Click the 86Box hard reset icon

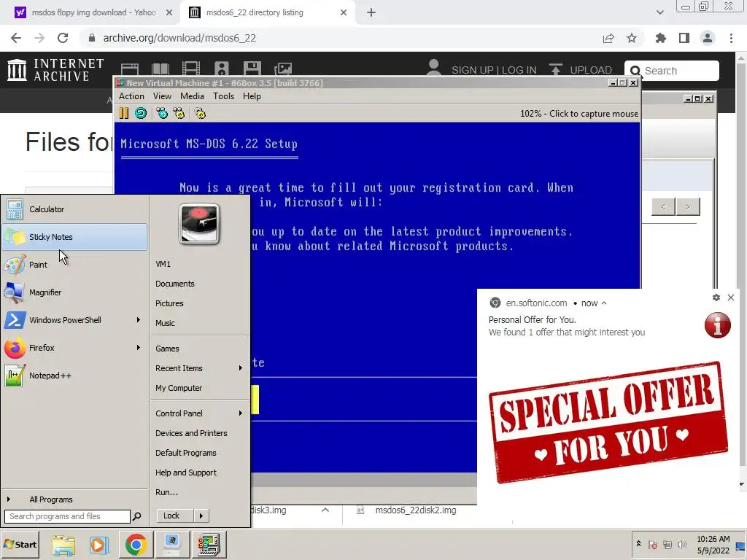pyautogui.click(x=141, y=113)
